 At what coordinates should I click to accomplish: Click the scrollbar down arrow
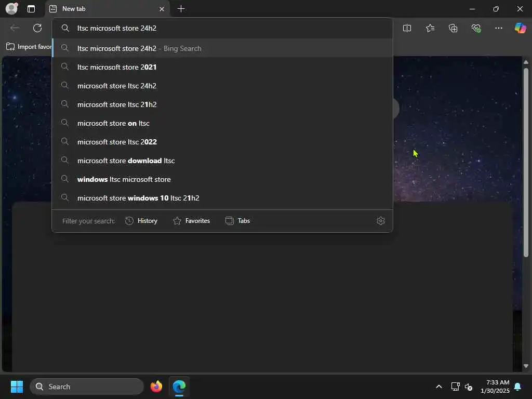coord(526,366)
